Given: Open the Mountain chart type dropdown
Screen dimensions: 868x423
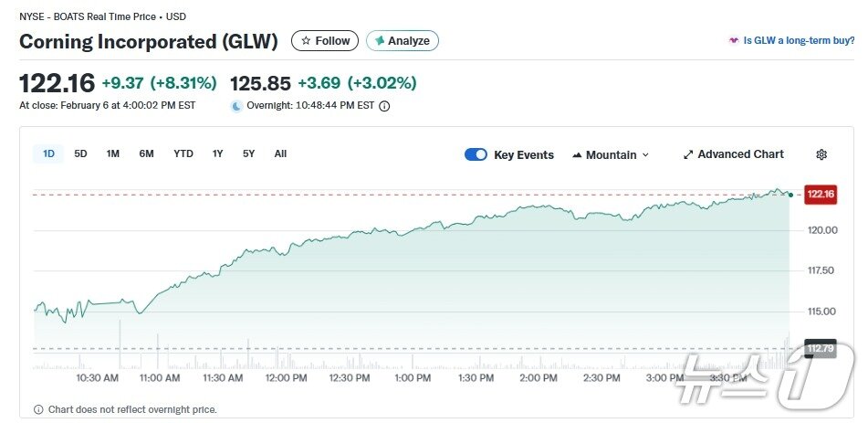Looking at the screenshot, I should point(611,154).
